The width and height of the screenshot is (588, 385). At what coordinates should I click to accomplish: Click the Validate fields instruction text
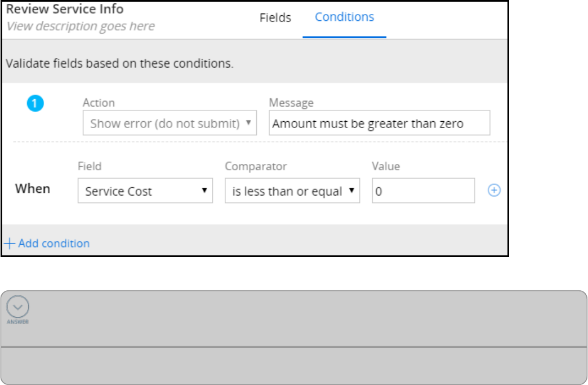coord(119,63)
